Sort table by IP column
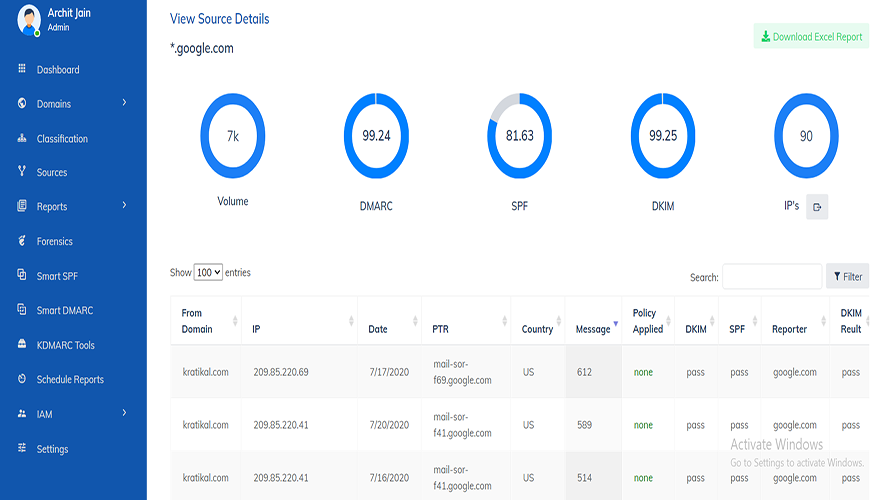The height and width of the screenshot is (500, 890). pos(299,321)
